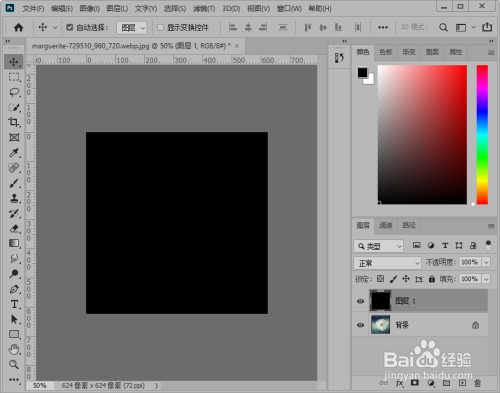Switch to the 色板 tab
500x393 pixels.
386,52
